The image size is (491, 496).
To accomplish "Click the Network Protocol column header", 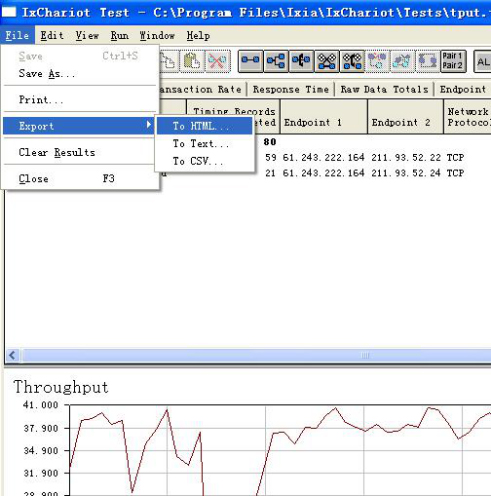I will coord(468,117).
